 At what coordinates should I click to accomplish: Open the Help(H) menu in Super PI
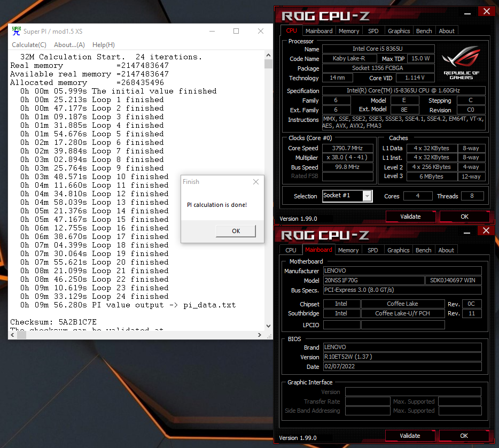click(x=104, y=45)
